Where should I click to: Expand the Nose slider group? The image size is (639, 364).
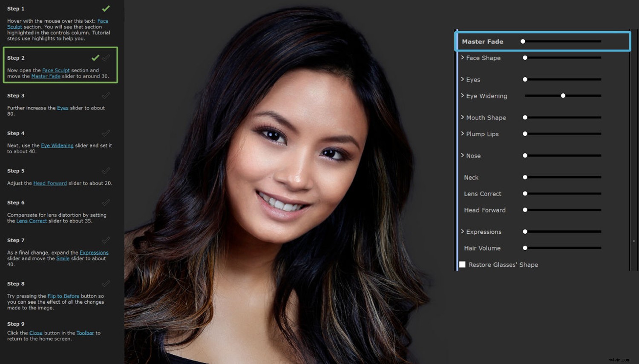tap(463, 155)
